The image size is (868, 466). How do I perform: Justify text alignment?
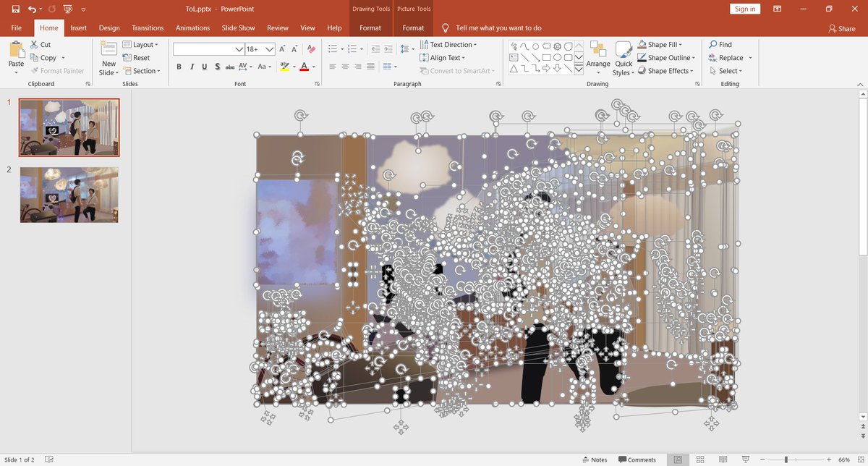[x=370, y=67]
